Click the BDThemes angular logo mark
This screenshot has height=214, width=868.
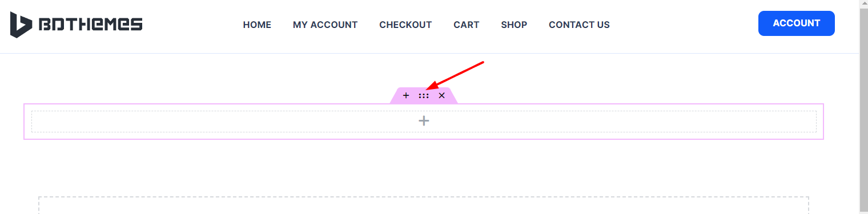tap(21, 24)
